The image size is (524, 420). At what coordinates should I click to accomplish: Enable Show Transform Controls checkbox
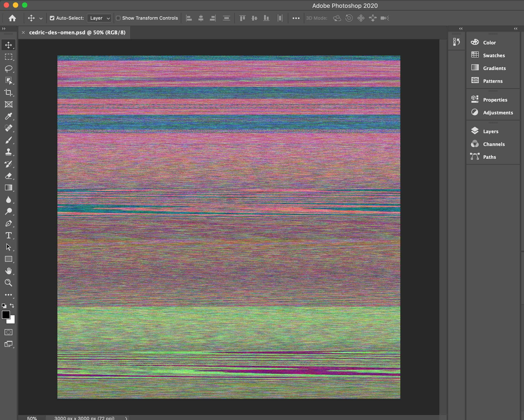pos(118,18)
